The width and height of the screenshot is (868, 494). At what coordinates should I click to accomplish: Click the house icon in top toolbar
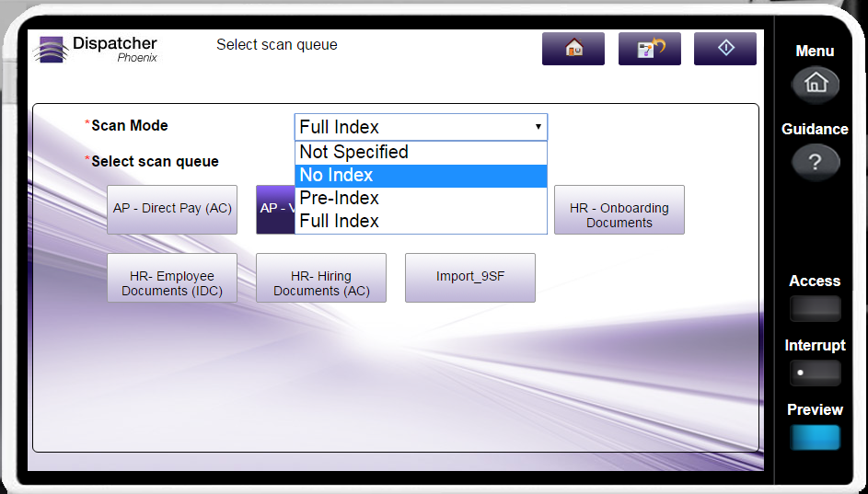pos(573,49)
